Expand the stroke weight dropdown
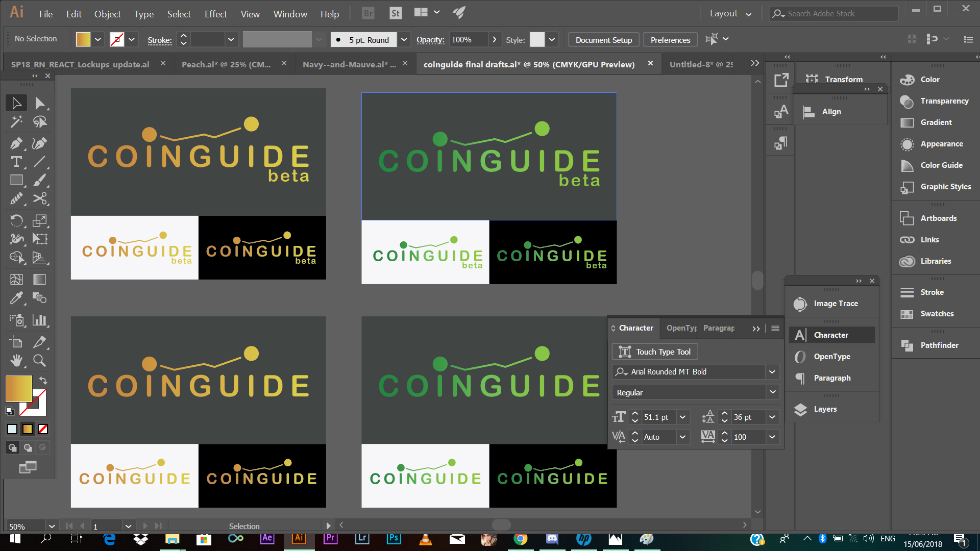The height and width of the screenshot is (551, 980). tap(231, 39)
